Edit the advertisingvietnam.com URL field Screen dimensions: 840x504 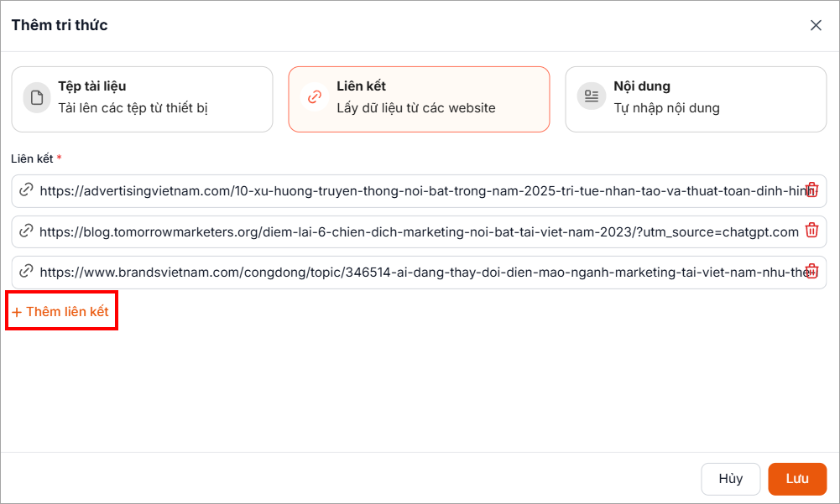click(x=420, y=190)
